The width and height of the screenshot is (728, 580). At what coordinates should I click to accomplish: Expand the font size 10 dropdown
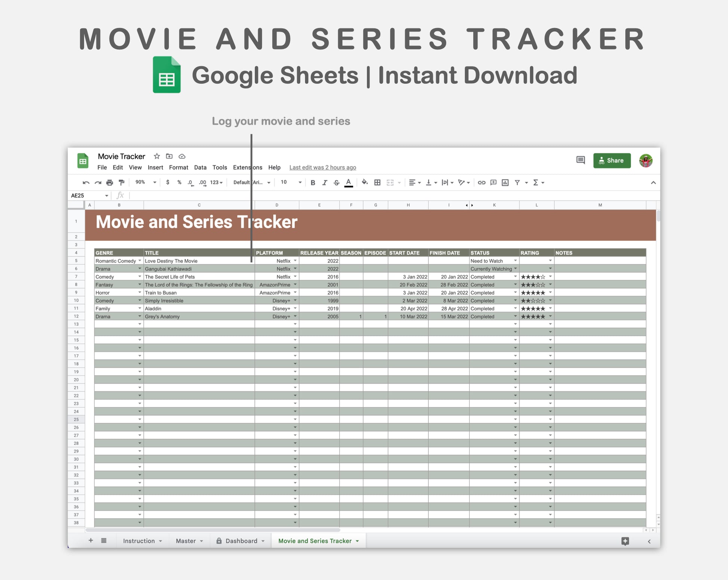(x=300, y=182)
